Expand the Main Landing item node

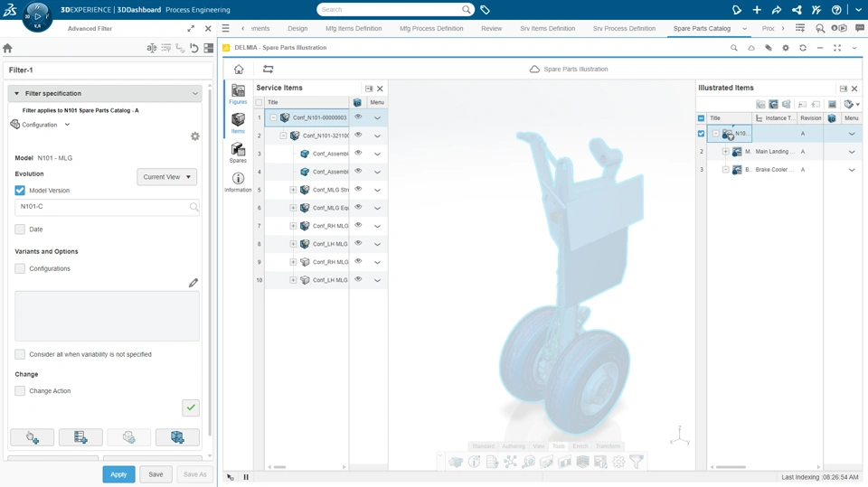726,152
